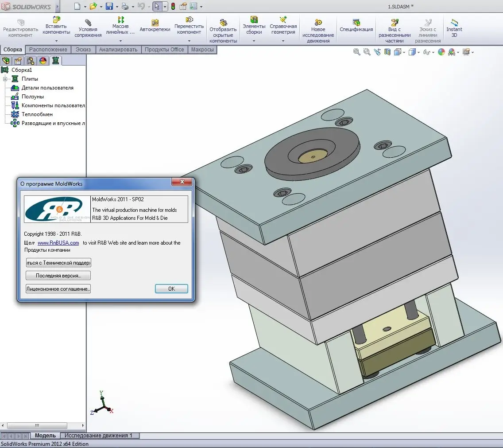Click Zoom to Area icon
503x448 pixels.
(367, 52)
